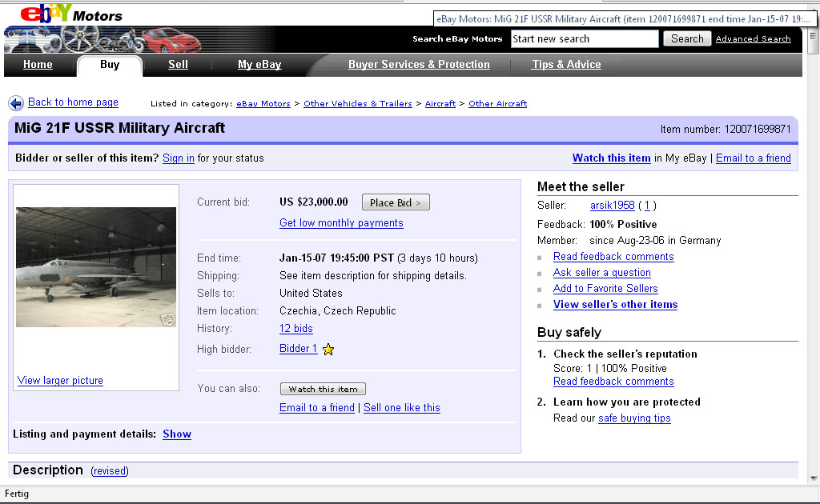The width and height of the screenshot is (820, 504).
Task: Click the item number 120071699871 text
Action: (758, 129)
